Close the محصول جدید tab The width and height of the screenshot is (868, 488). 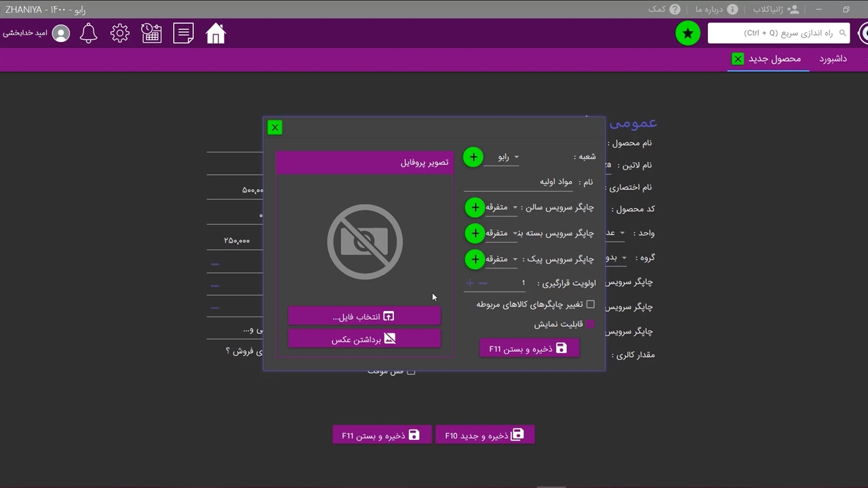[x=738, y=59]
